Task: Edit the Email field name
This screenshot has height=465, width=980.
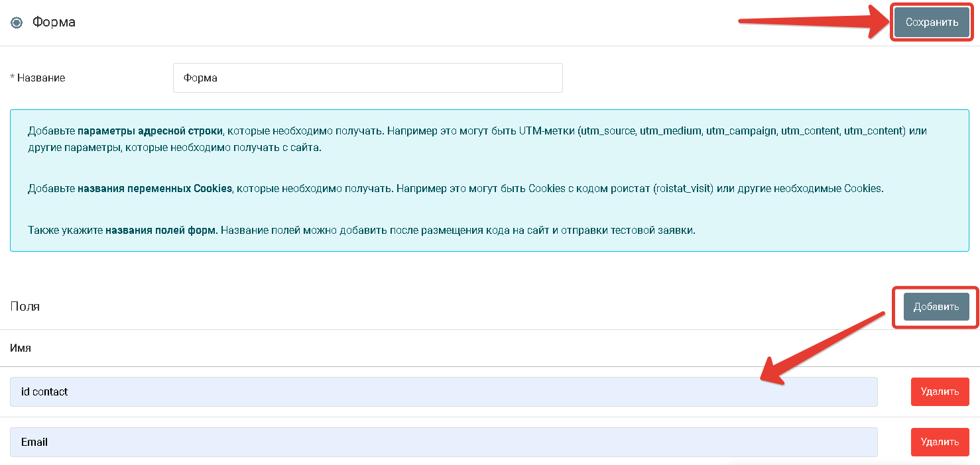Action: (x=444, y=442)
